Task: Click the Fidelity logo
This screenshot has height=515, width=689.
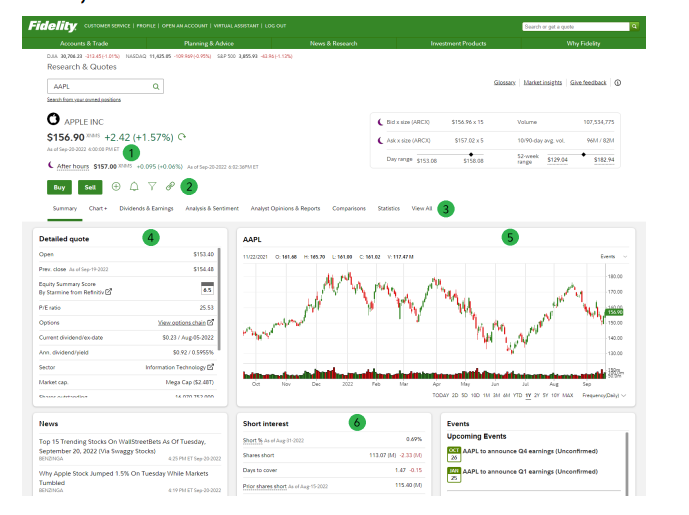Action: coord(52,26)
